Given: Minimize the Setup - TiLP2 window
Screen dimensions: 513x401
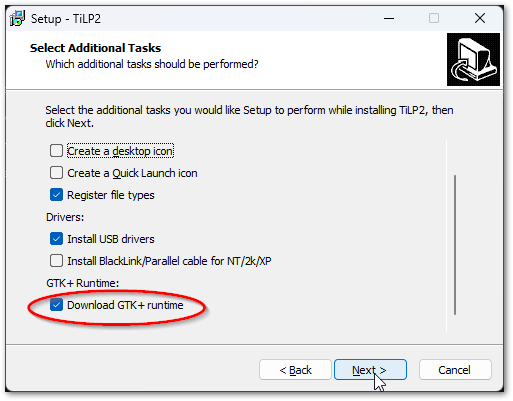Looking at the screenshot, I should point(389,18).
